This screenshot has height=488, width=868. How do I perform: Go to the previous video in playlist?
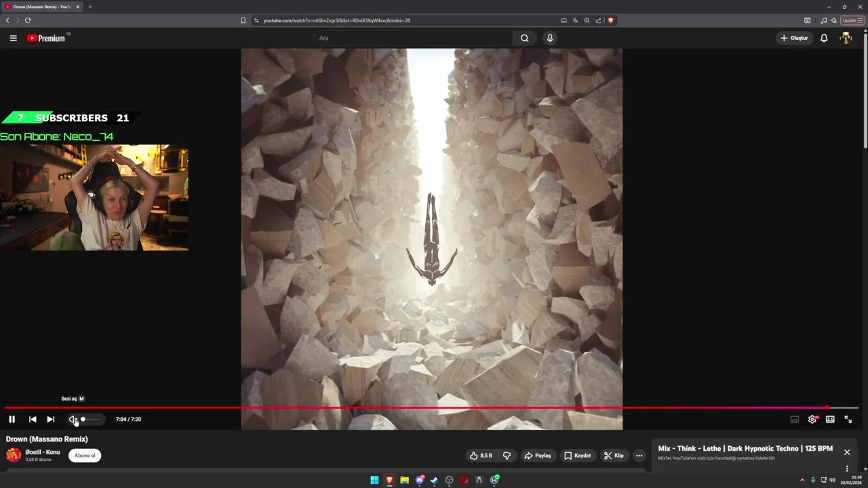pyautogui.click(x=33, y=420)
